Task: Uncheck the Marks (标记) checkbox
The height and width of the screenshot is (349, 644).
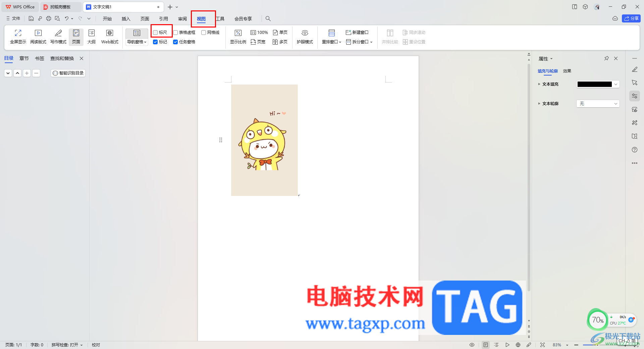Action: (155, 42)
